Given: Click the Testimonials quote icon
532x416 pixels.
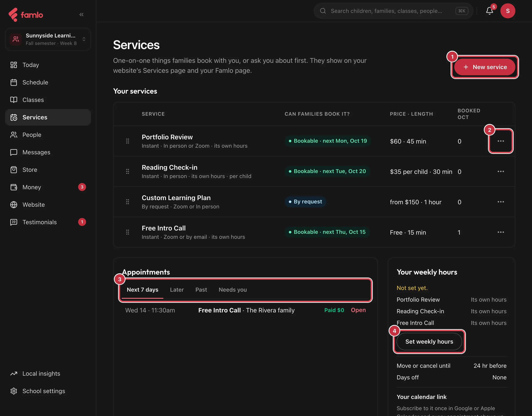Looking at the screenshot, I should (x=14, y=222).
